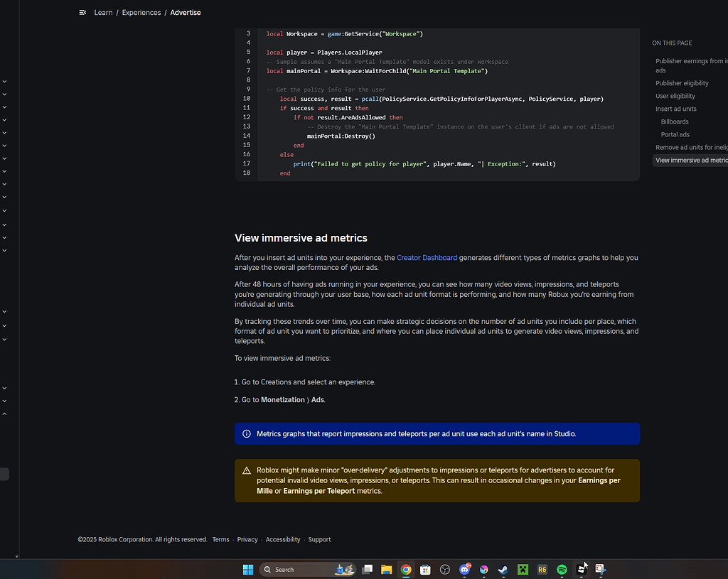This screenshot has width=728, height=579.
Task: Open the Support footer link
Action: coord(319,539)
